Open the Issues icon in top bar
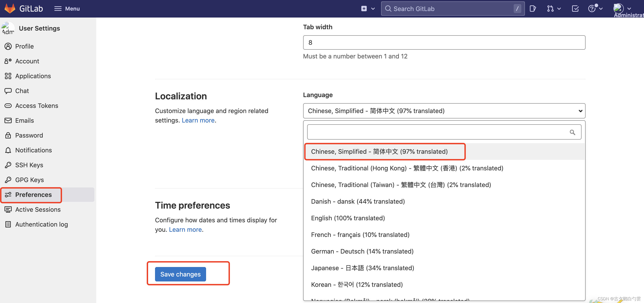The width and height of the screenshot is (644, 303). [x=533, y=9]
